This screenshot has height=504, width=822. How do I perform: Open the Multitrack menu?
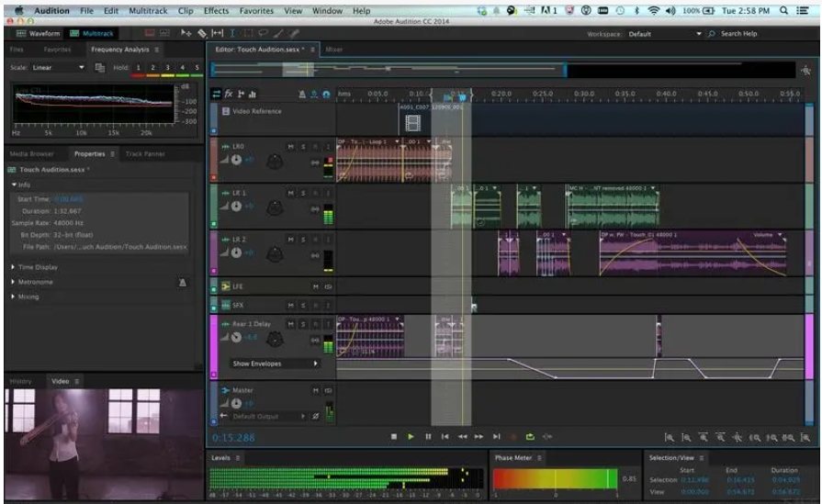pos(149,10)
